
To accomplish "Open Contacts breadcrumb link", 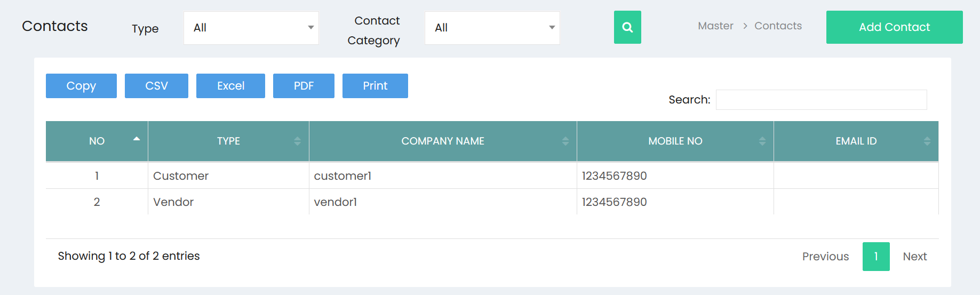I will [x=778, y=26].
